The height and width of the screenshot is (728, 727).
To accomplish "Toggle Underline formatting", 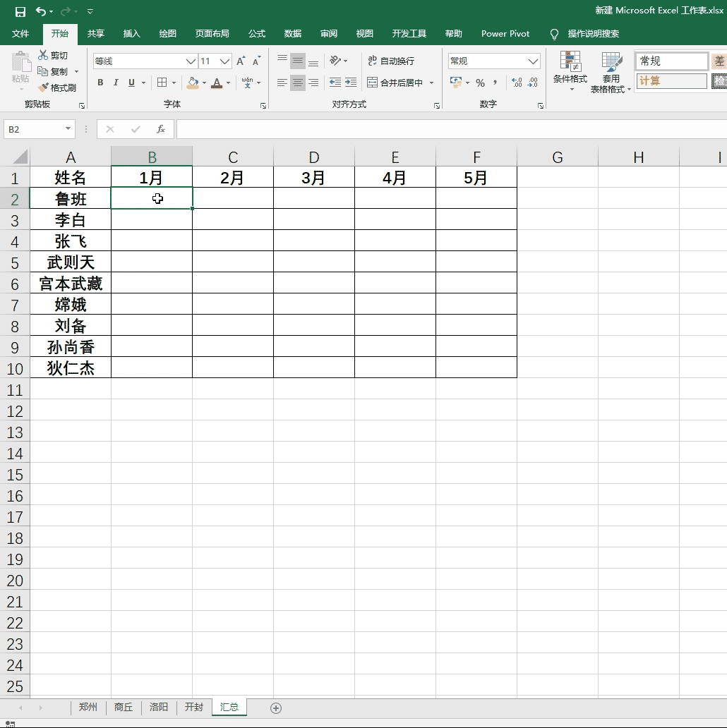I will pyautogui.click(x=131, y=83).
